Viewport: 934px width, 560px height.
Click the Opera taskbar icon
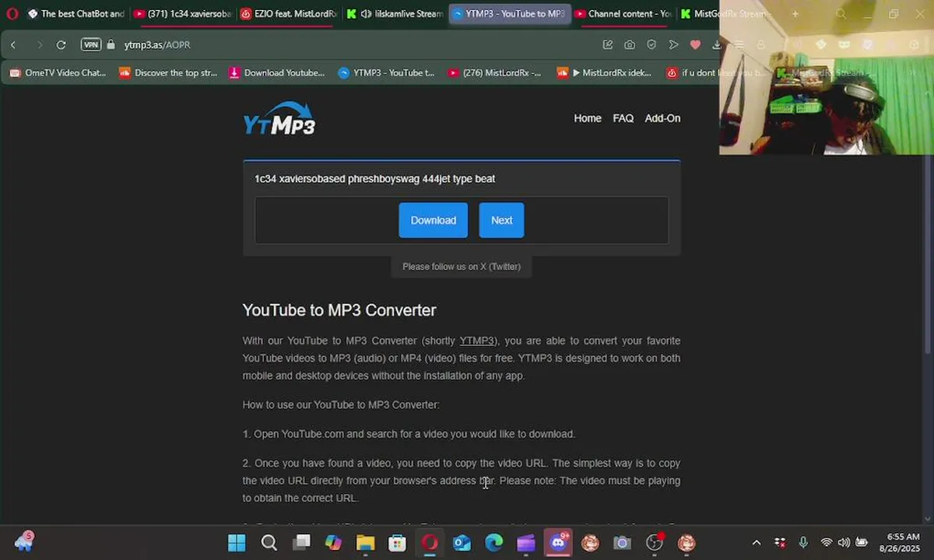tap(430, 543)
